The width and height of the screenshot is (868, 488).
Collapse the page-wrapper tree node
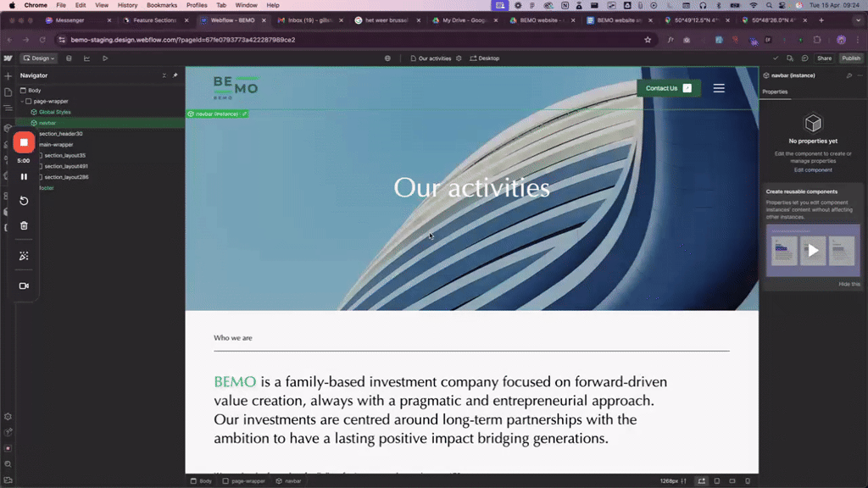[21, 102]
